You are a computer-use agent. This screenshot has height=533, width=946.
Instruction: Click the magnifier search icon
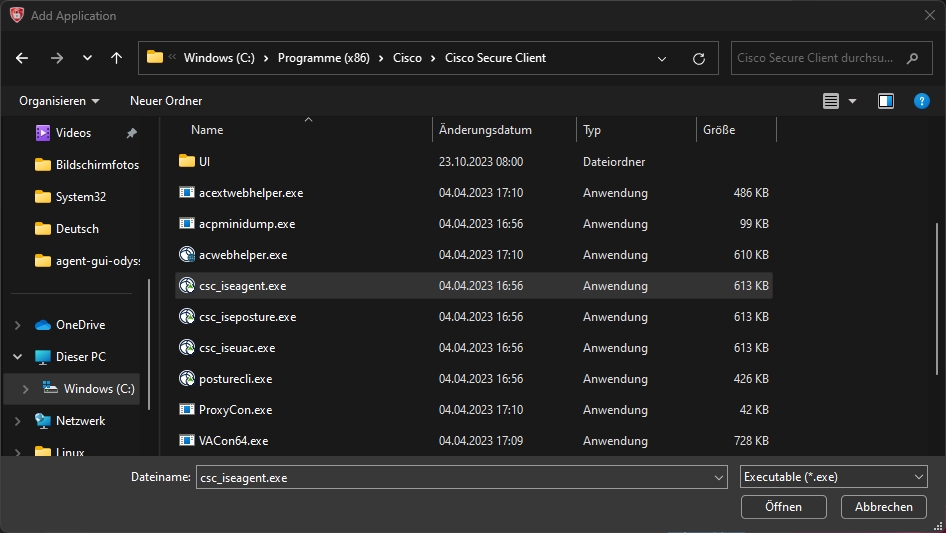tap(912, 58)
